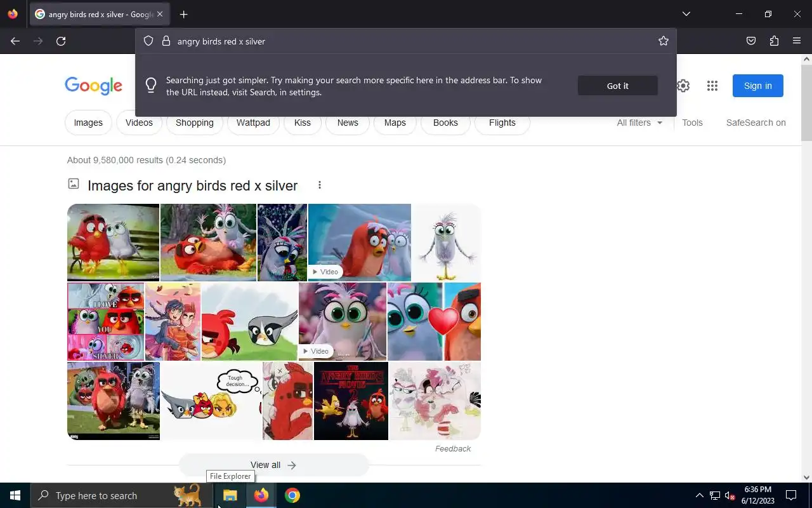Save page to Pocket icon
Screen dimensions: 812x508
point(751,41)
